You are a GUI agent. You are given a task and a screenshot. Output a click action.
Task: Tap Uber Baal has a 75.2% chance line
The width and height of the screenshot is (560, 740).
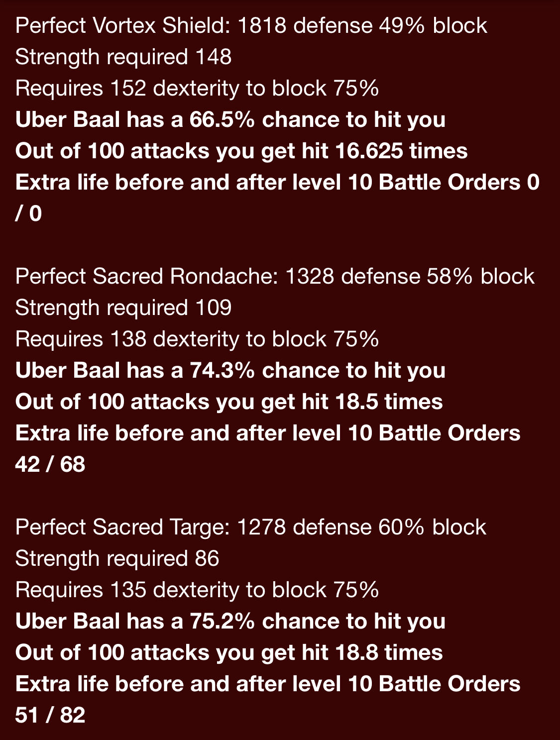230,622
